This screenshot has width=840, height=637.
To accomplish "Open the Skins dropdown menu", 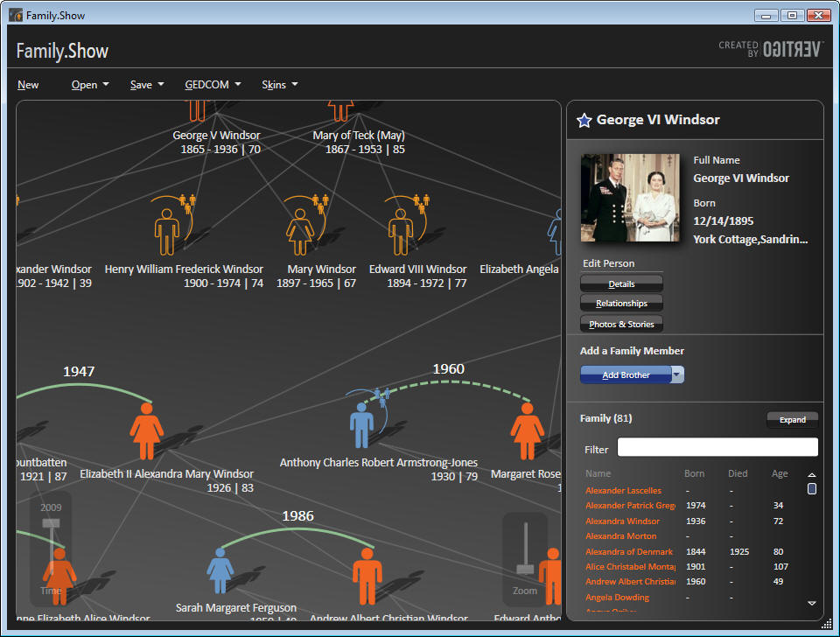I will [x=280, y=85].
